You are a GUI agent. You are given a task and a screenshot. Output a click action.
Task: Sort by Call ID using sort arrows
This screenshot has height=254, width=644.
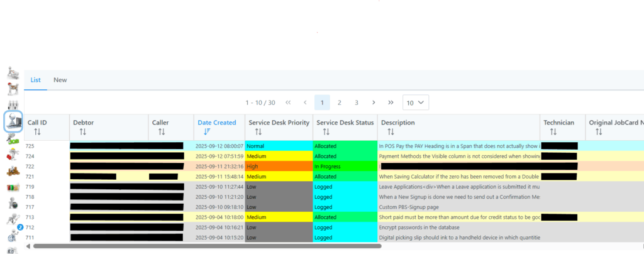[37, 132]
